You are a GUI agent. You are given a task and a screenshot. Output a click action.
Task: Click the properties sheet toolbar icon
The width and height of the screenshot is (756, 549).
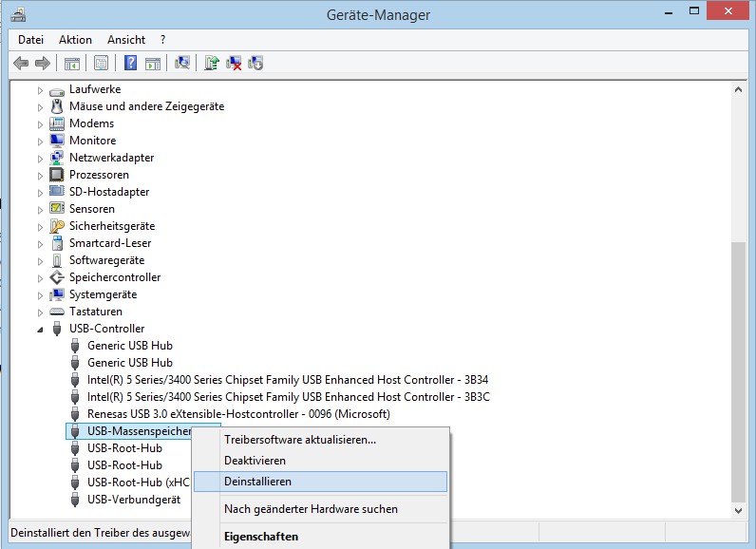tap(99, 64)
